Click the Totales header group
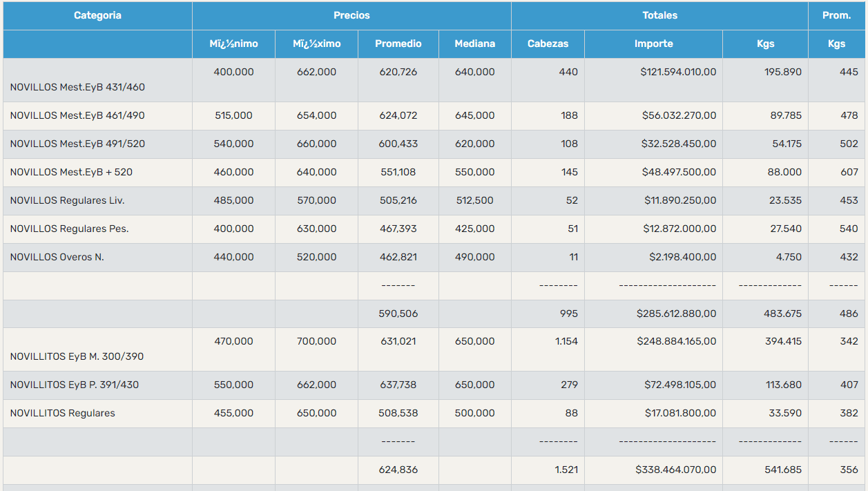Image resolution: width=868 pixels, height=491 pixels. pos(659,15)
